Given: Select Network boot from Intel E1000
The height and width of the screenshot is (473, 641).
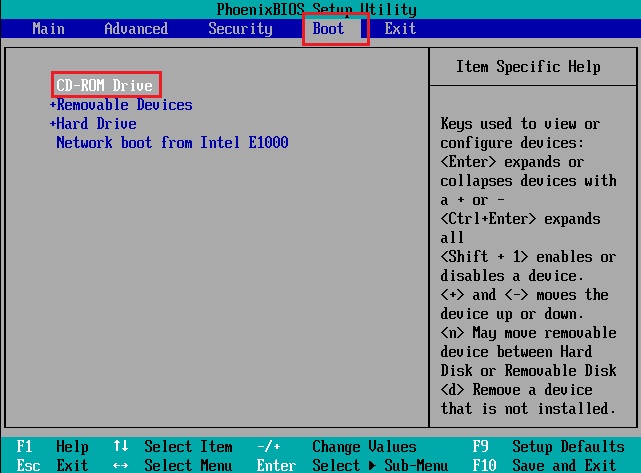Looking at the screenshot, I should (172, 142).
